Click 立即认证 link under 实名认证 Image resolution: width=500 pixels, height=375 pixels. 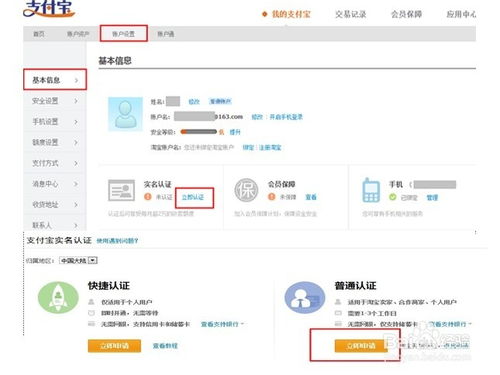click(x=193, y=197)
